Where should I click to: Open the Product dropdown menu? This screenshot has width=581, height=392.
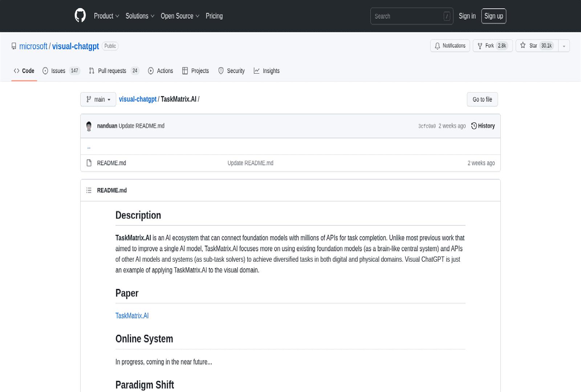106,16
